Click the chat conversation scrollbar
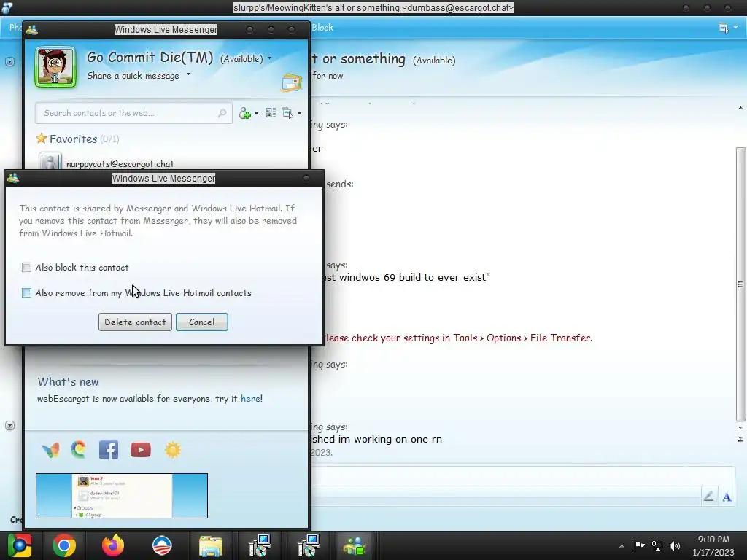Viewport: 747px width, 560px height. [740, 284]
